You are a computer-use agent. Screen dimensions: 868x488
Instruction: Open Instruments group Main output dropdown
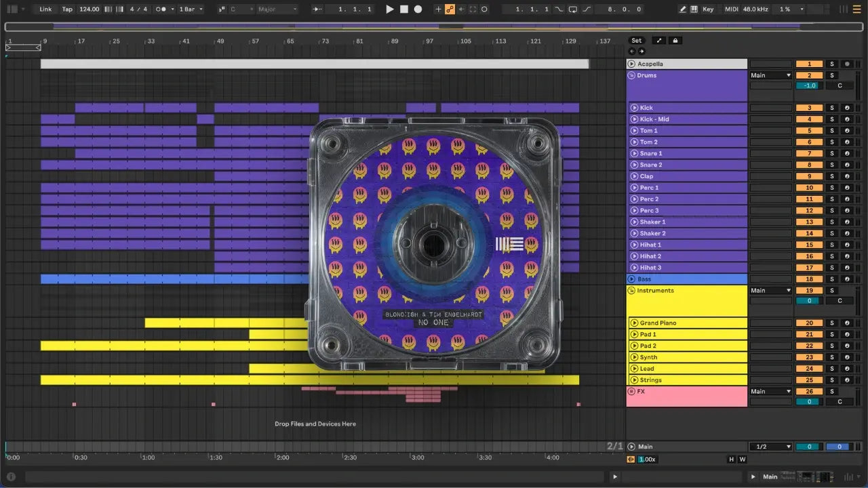770,291
